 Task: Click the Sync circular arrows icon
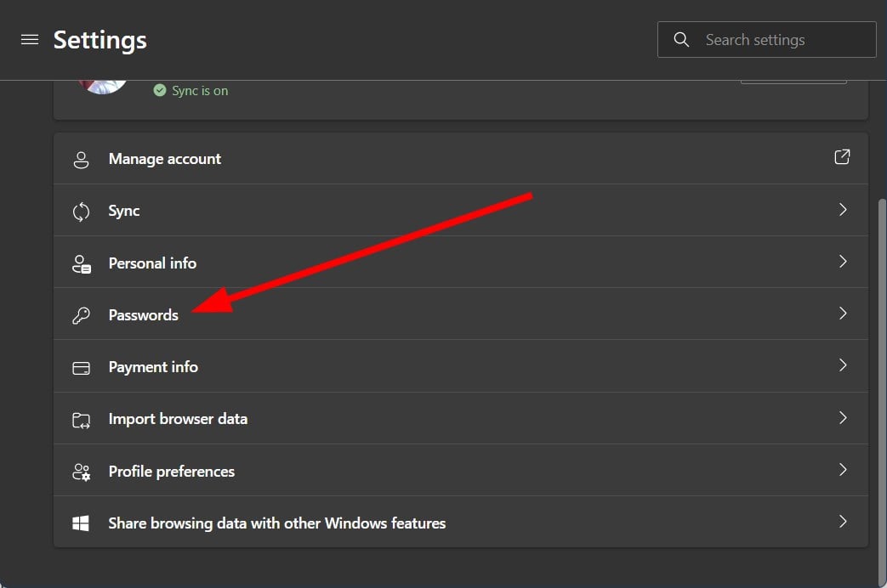tap(82, 212)
